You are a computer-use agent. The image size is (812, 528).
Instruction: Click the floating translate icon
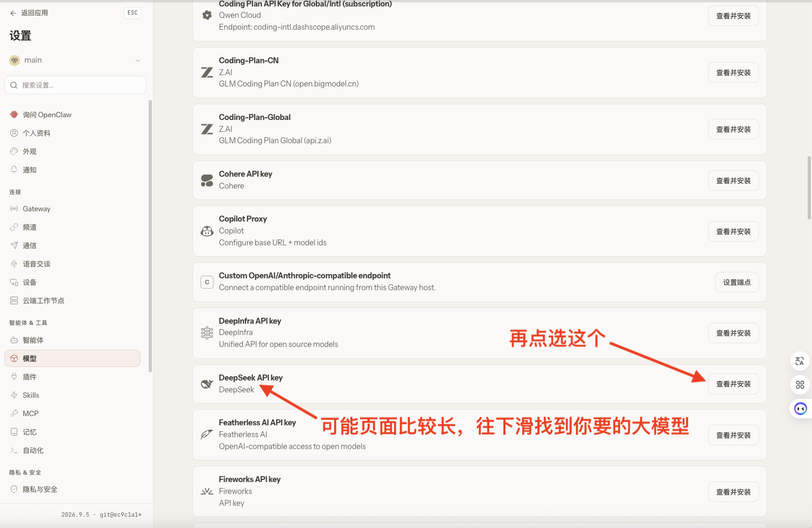coord(800,361)
